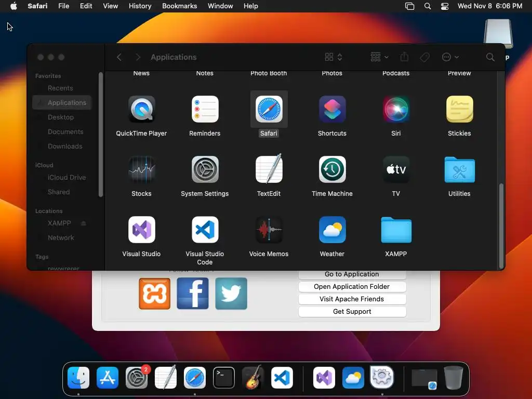Select Visual Studio app in Finder

pyautogui.click(x=141, y=230)
